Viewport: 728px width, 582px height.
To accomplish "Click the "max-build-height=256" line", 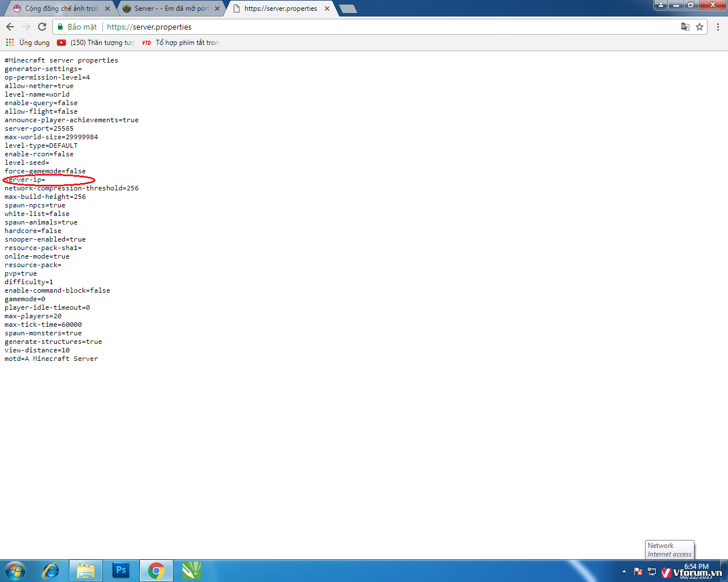I will pyautogui.click(x=45, y=197).
